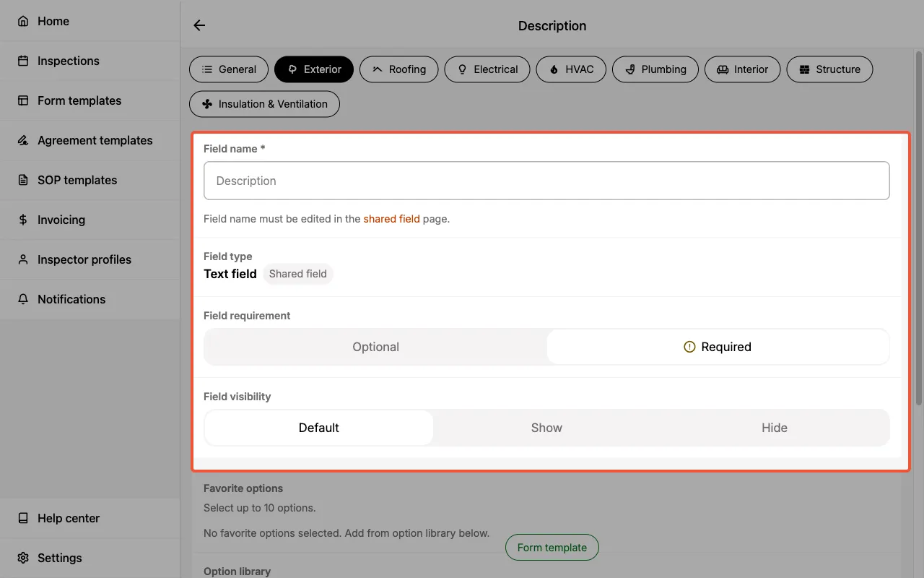This screenshot has height=578, width=924.
Task: Open the Invoicing dollar icon
Action: coord(22,220)
